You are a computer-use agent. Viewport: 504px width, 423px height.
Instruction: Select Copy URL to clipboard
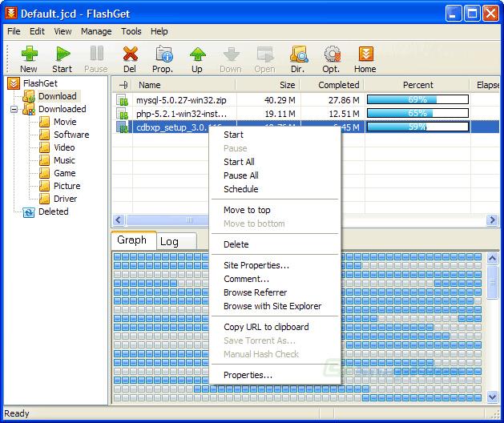click(x=265, y=327)
